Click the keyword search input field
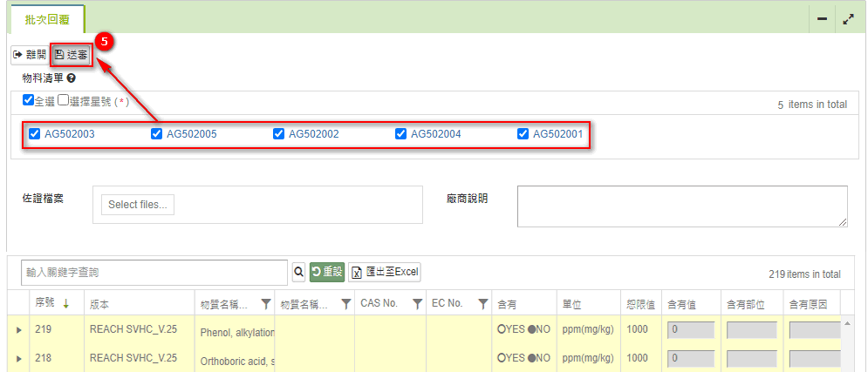This screenshot has height=372, width=868. pyautogui.click(x=154, y=273)
